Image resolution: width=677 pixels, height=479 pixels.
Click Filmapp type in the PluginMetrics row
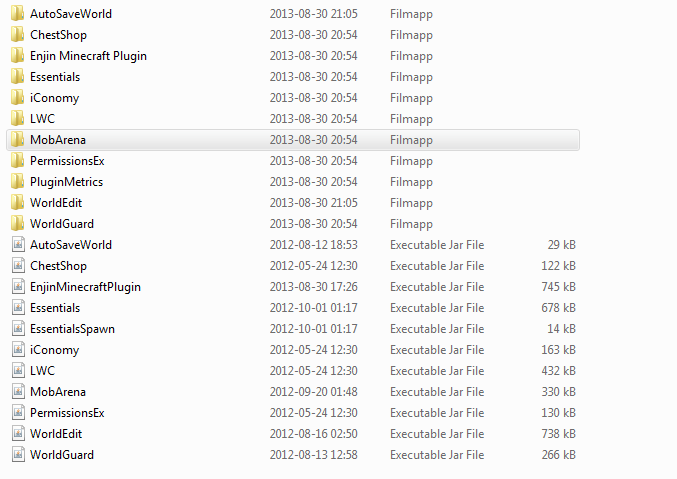point(411,182)
